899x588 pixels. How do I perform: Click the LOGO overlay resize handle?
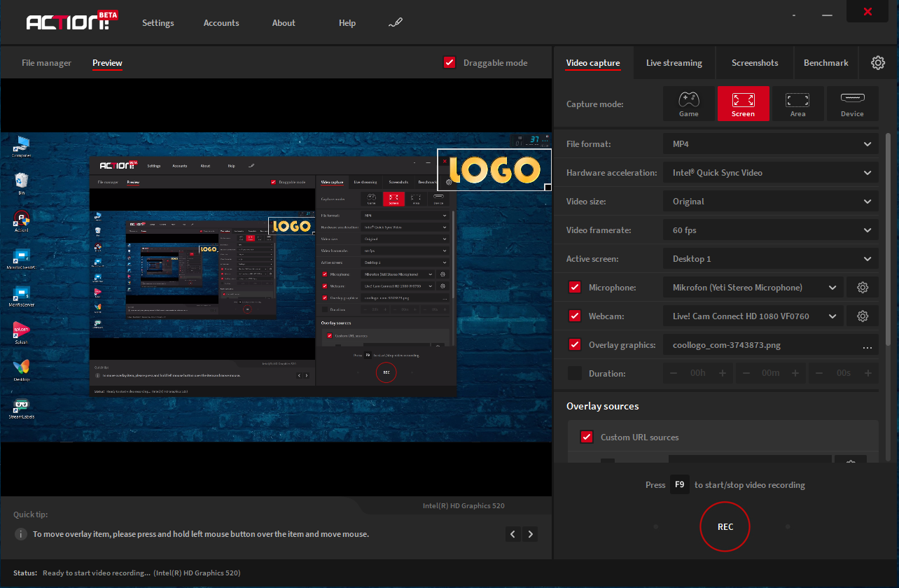point(548,187)
